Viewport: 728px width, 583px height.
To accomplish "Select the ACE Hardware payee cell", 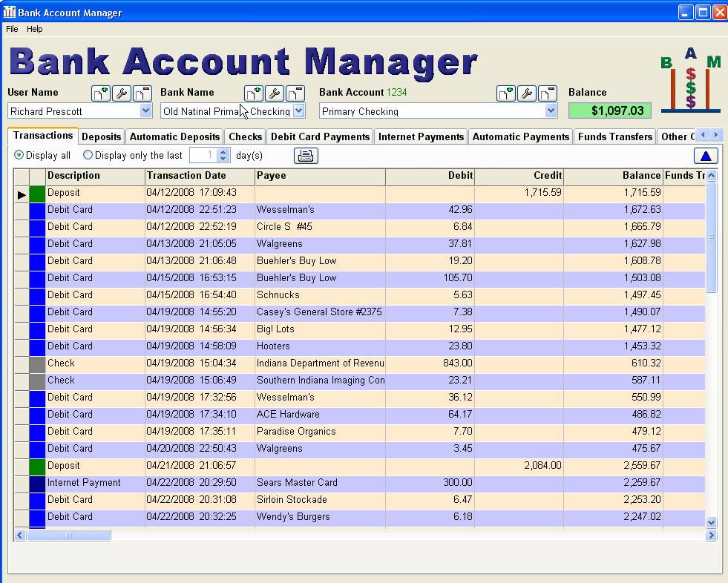I will tap(320, 415).
